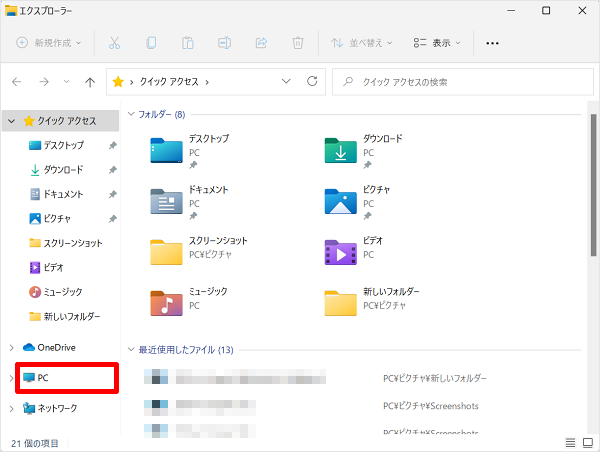
Task: Click the paste clipboard icon
Action: (187, 43)
